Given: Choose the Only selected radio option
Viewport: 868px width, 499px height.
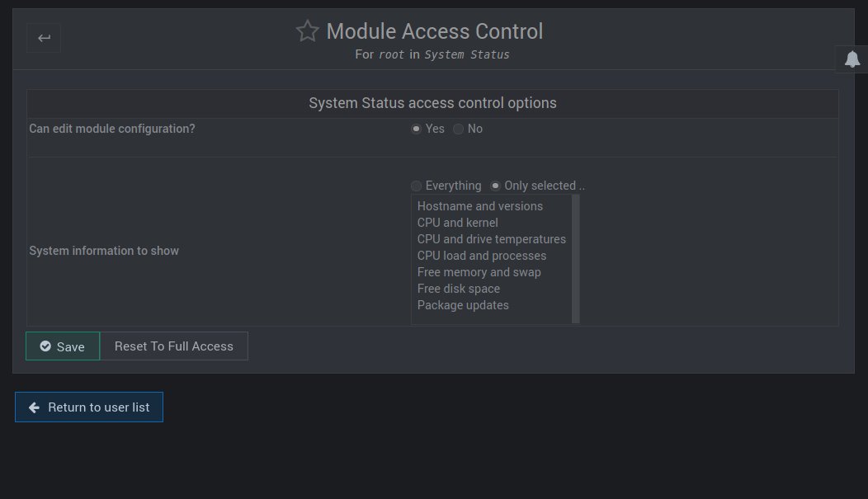Looking at the screenshot, I should 495,186.
